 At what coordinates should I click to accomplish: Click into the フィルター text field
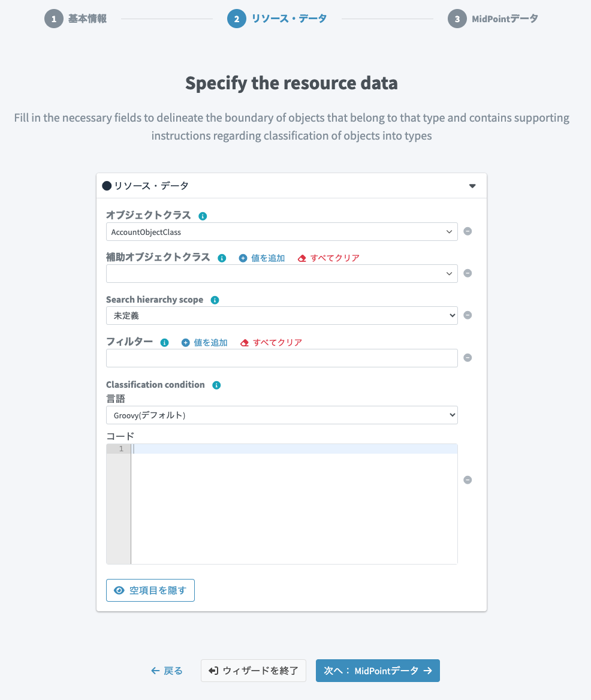point(282,358)
